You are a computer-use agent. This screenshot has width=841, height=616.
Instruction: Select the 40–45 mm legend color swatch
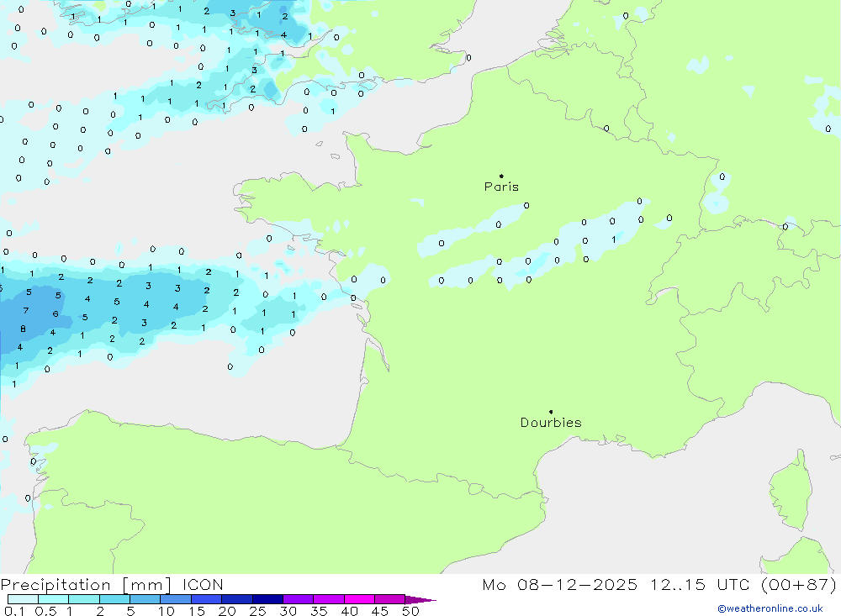tap(359, 599)
